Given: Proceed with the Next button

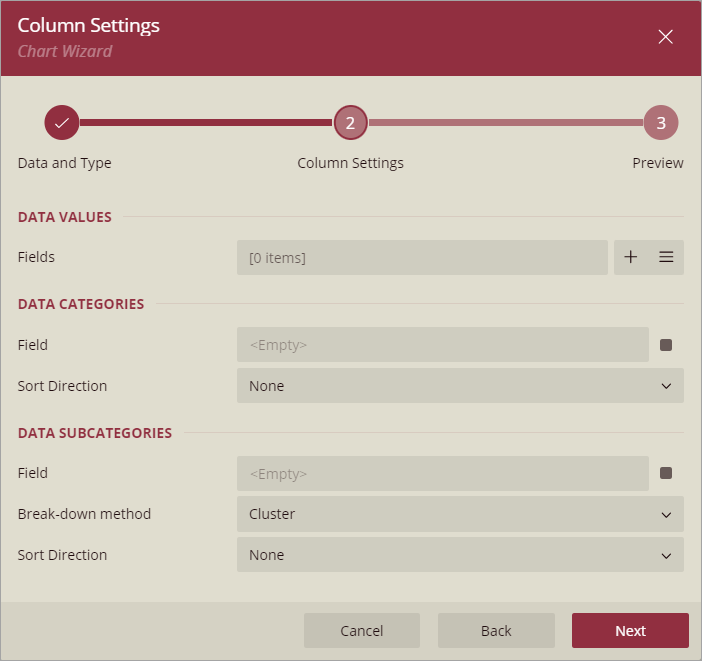Looking at the screenshot, I should [x=630, y=631].
